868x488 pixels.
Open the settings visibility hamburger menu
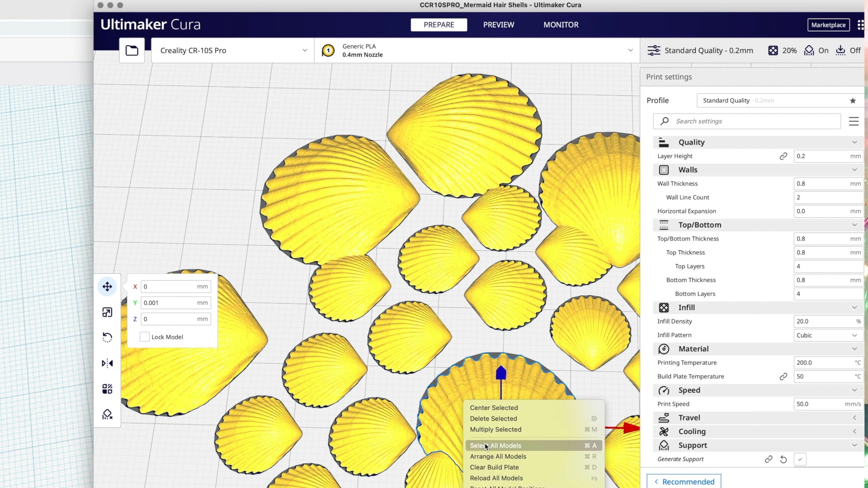click(x=854, y=121)
